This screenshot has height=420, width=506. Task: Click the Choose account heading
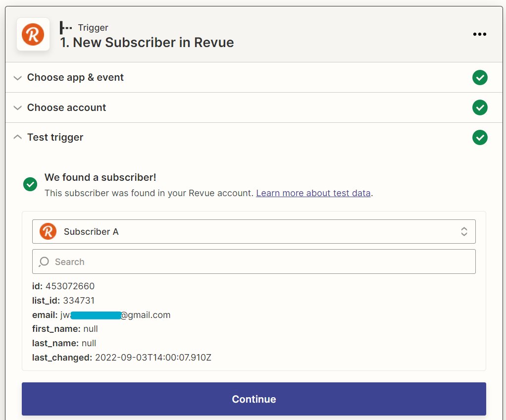point(66,107)
